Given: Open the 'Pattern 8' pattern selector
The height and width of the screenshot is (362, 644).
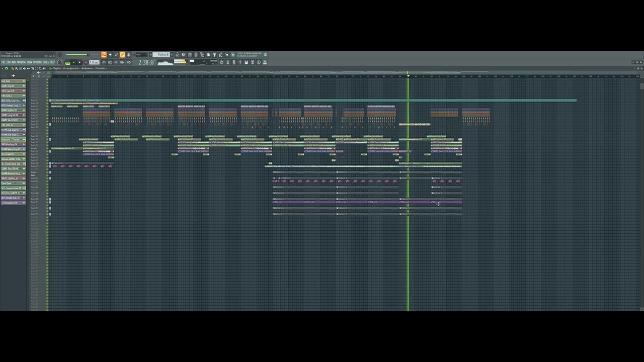Looking at the screenshot, I should 162,54.
